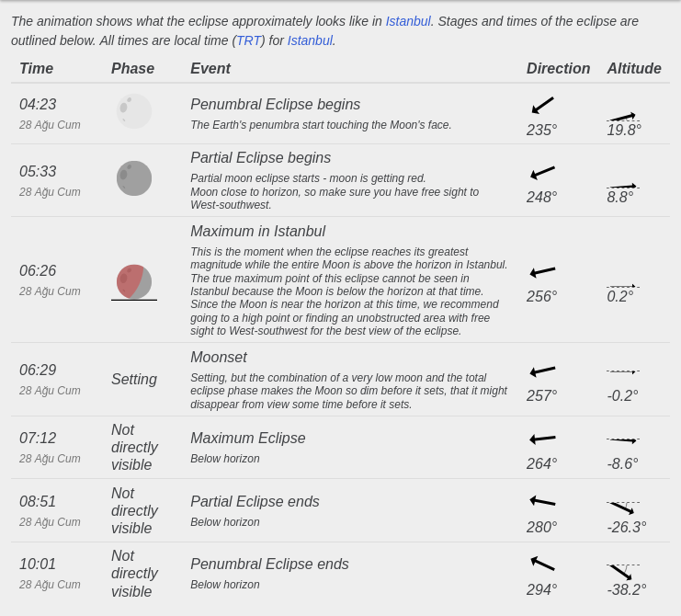Click the 294° direction arrow icon
This screenshot has width=681, height=616.
pos(542,564)
